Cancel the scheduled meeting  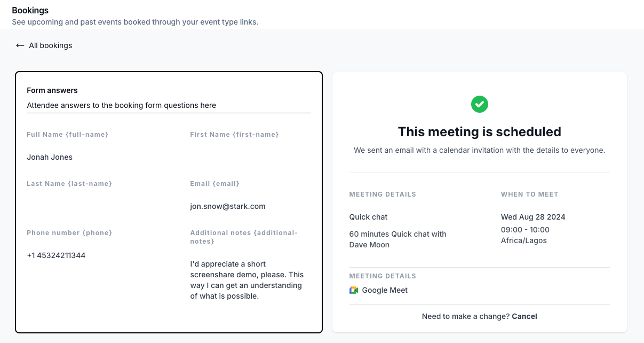[524, 316]
